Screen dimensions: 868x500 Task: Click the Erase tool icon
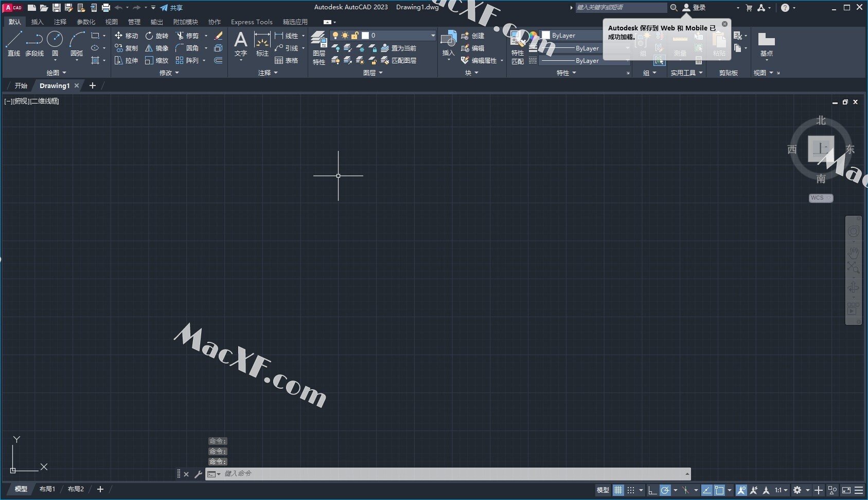[218, 36]
